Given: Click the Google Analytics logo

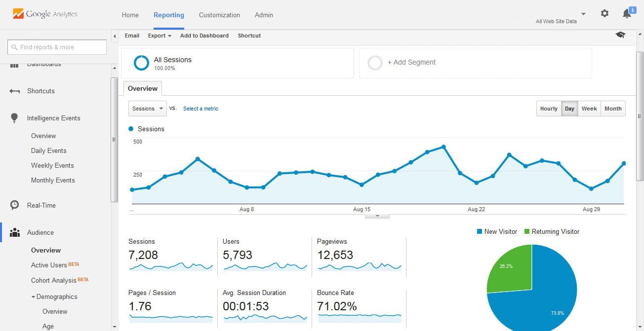Looking at the screenshot, I should pos(45,14).
